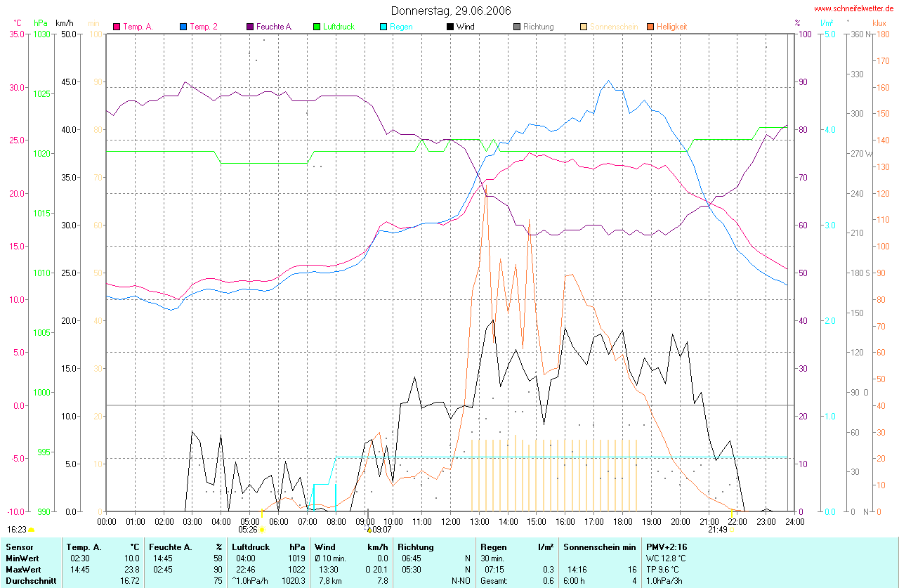Click the 'Regen' legend label
This screenshot has height=588, width=899.
pyautogui.click(x=401, y=27)
